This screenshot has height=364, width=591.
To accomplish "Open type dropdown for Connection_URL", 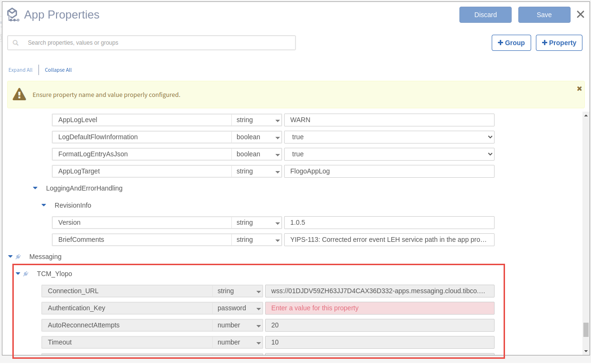I will click(x=238, y=291).
